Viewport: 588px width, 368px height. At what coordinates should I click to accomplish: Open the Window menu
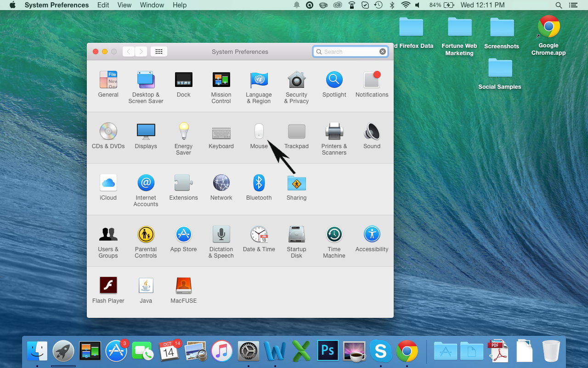coord(152,5)
